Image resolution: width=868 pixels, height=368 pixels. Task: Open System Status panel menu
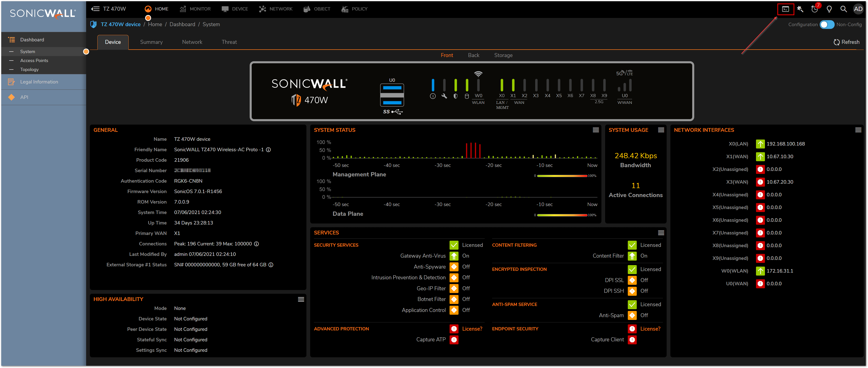click(x=595, y=130)
